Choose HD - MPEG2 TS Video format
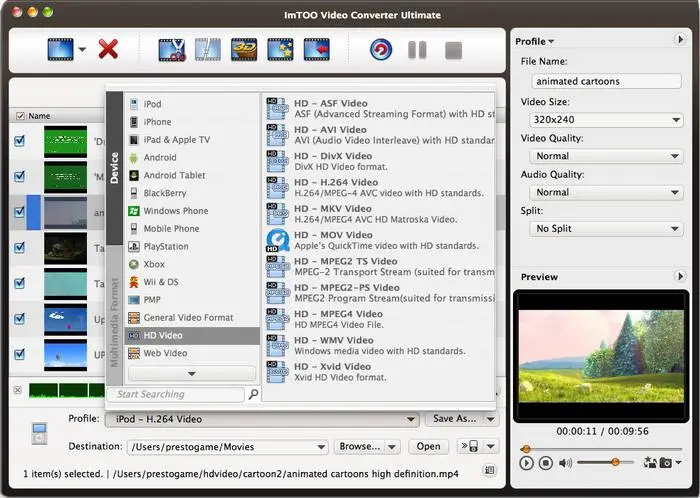Image resolution: width=700 pixels, height=498 pixels. coord(380,266)
